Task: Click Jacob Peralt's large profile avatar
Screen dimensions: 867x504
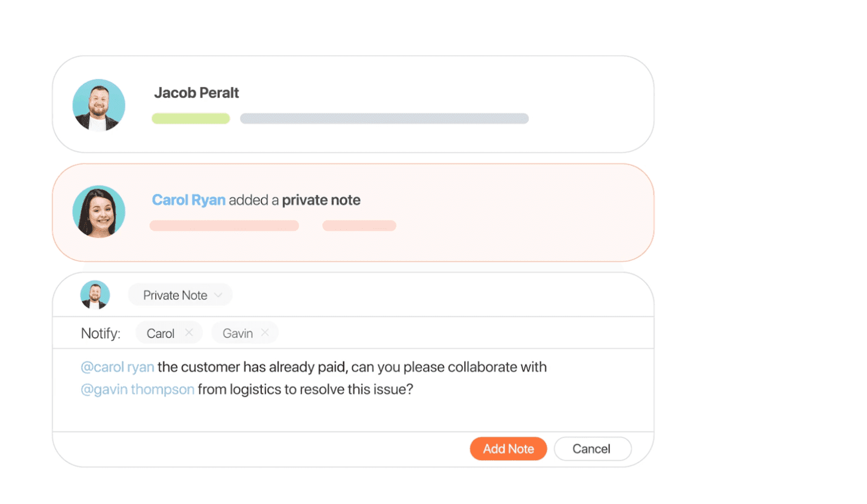Action: coord(99,105)
